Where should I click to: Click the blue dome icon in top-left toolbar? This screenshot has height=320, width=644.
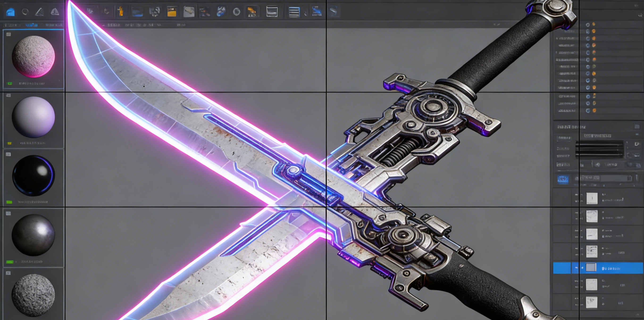click(x=10, y=12)
